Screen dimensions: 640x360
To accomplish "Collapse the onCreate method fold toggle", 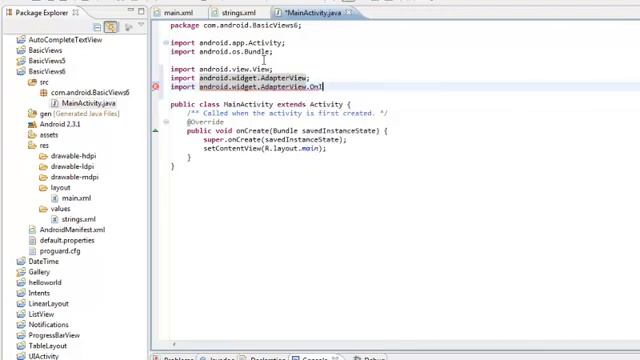I will (x=166, y=122).
